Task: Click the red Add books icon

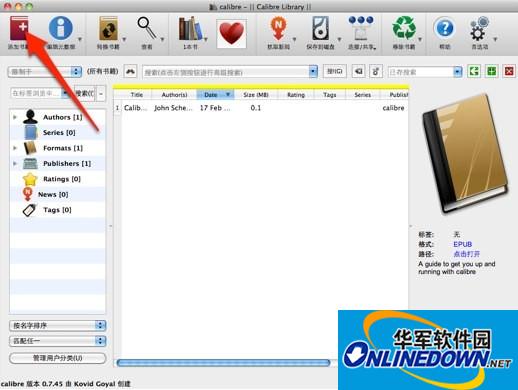Action: pos(19,29)
